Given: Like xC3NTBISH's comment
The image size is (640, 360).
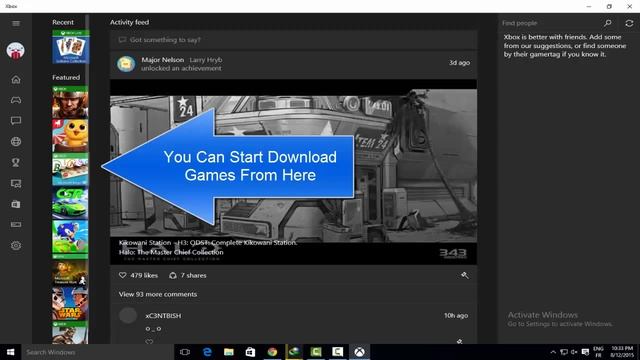Looking at the screenshot, I should [149, 342].
